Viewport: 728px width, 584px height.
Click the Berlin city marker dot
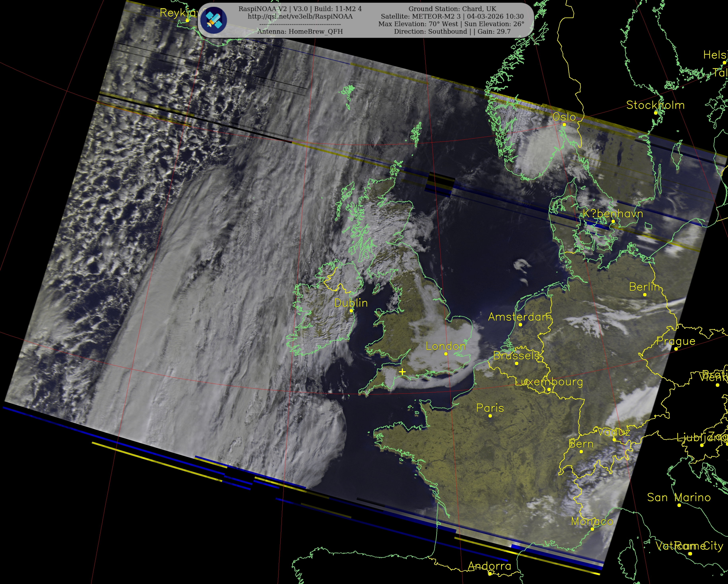tap(645, 295)
